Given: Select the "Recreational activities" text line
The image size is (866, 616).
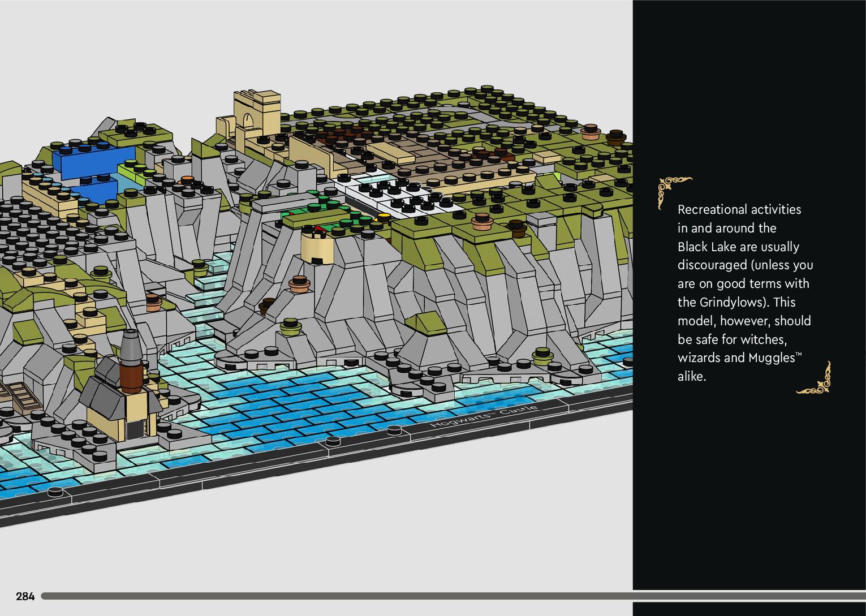Looking at the screenshot, I should [x=739, y=209].
